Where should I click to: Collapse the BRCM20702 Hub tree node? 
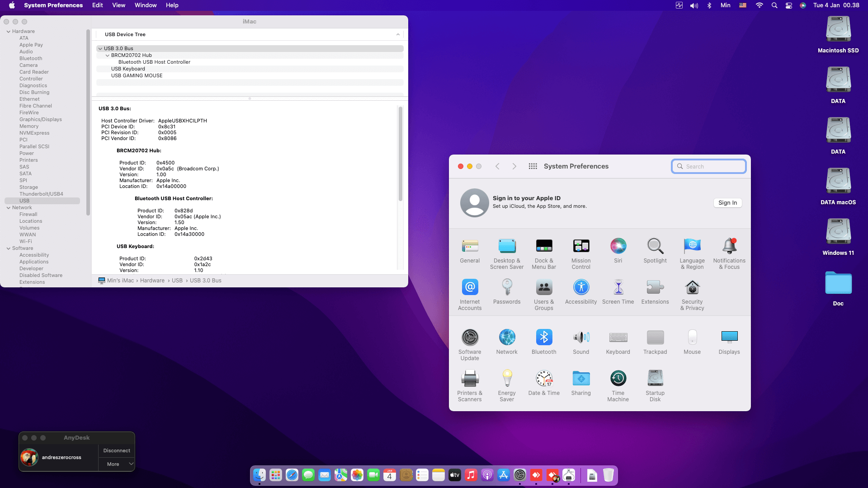click(x=108, y=56)
